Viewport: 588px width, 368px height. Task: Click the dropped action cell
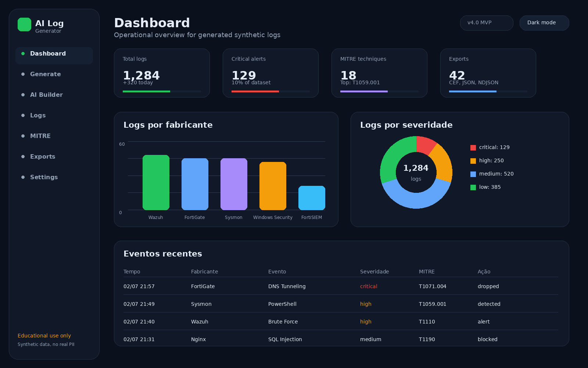[x=488, y=286]
